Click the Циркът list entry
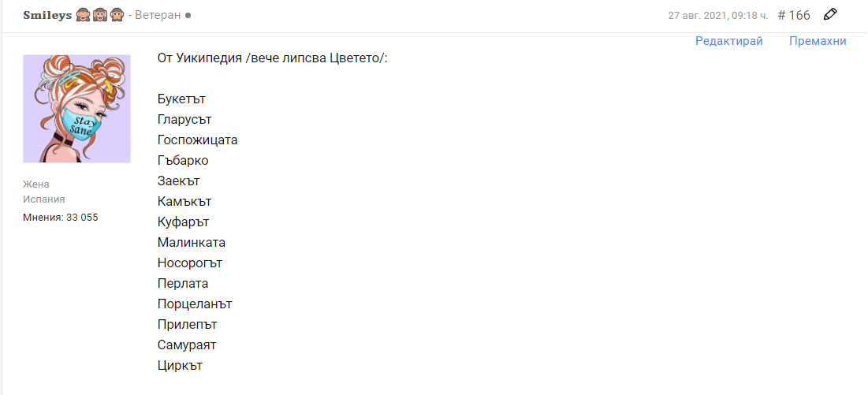Viewport: 868px width, 395px height. pyautogui.click(x=181, y=365)
